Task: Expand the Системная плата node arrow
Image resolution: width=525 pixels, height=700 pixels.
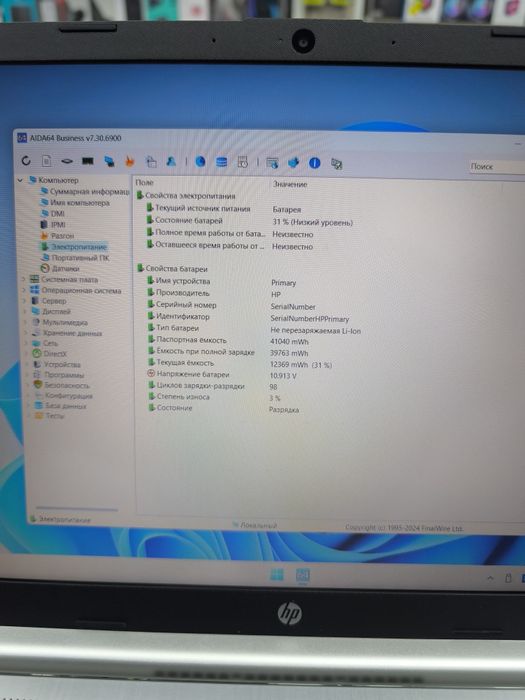Action: [x=24, y=279]
